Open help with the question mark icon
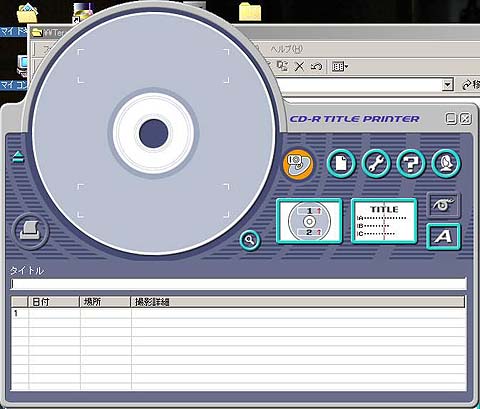Viewport: 480px width, 409px height. click(x=411, y=164)
